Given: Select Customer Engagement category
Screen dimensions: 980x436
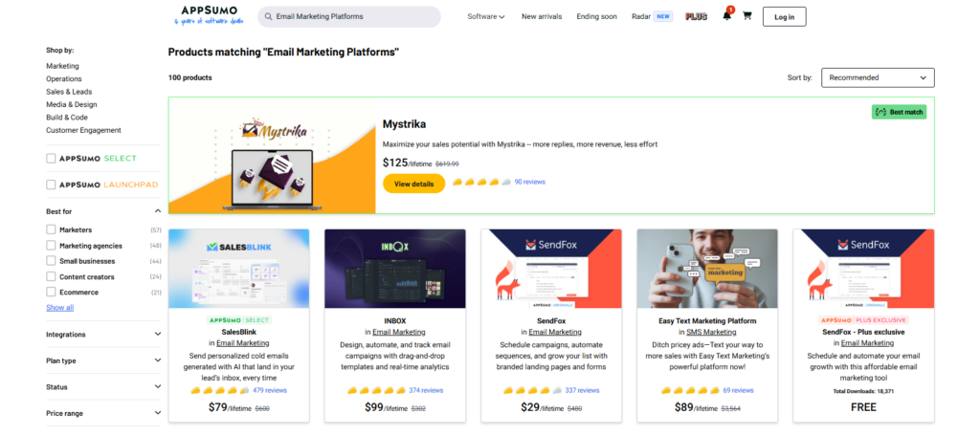Looking at the screenshot, I should point(84,131).
